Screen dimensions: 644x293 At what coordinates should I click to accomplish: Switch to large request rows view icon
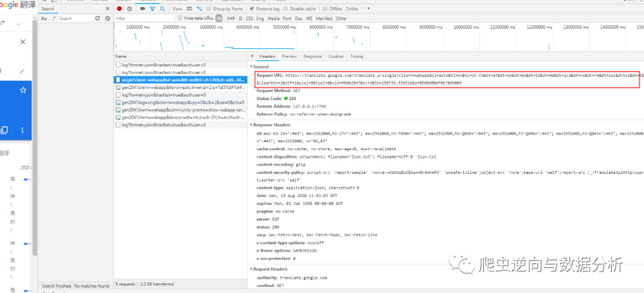coord(190,8)
